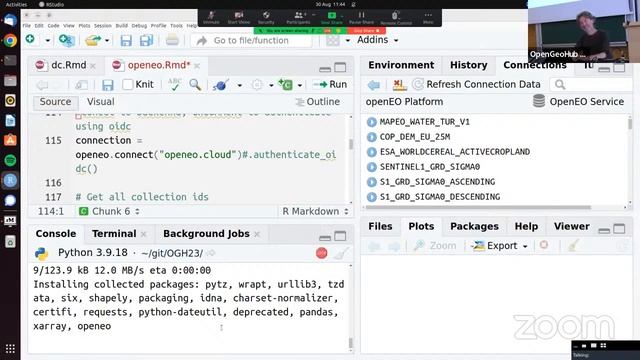Click the main toolbar Save icon

(x=126, y=40)
